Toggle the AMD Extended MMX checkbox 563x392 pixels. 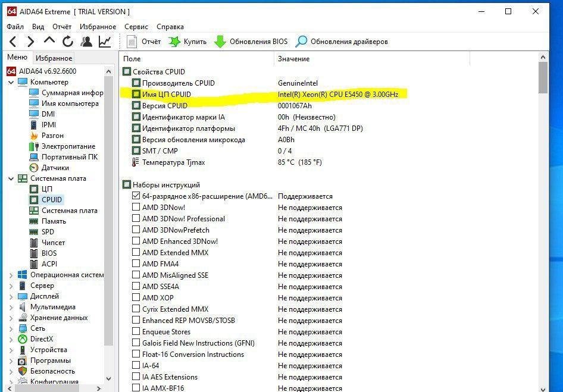(136, 252)
